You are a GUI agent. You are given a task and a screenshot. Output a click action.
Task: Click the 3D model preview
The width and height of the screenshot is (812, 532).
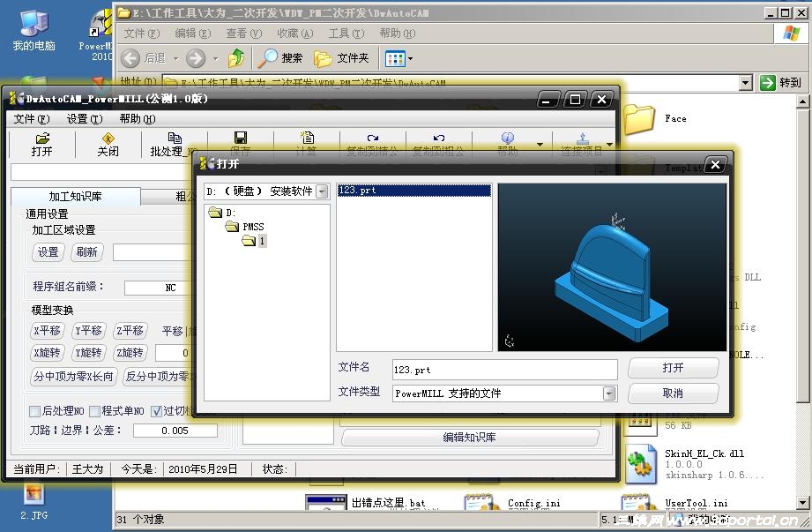[x=612, y=267]
